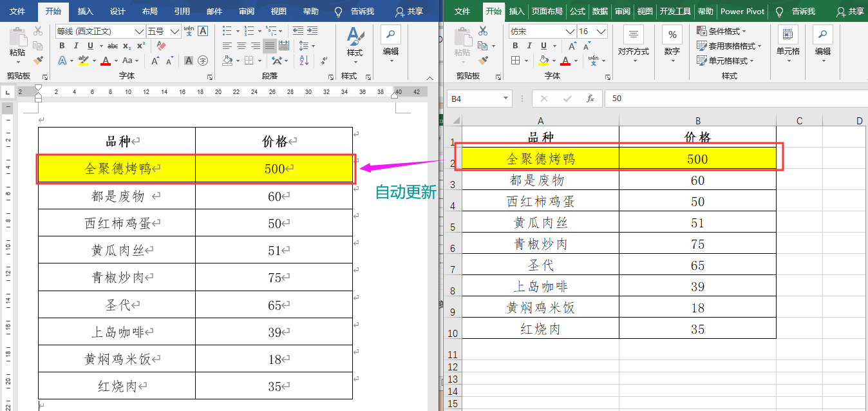Click 共享 button in Word
The height and width of the screenshot is (411, 868).
[x=410, y=12]
